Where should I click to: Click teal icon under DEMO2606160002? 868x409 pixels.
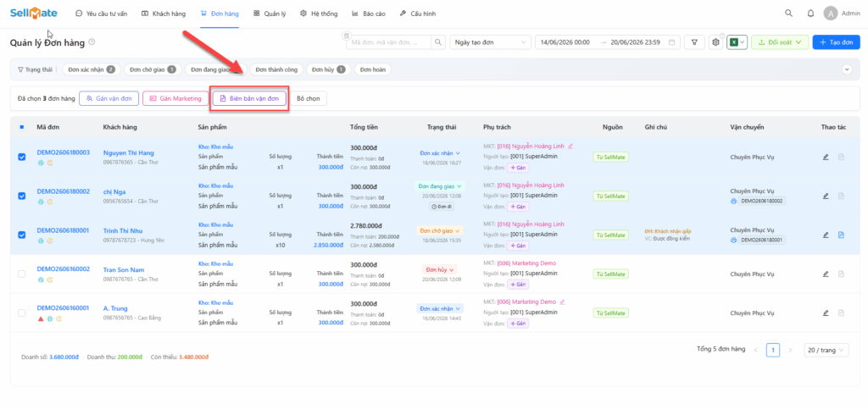coord(41,279)
